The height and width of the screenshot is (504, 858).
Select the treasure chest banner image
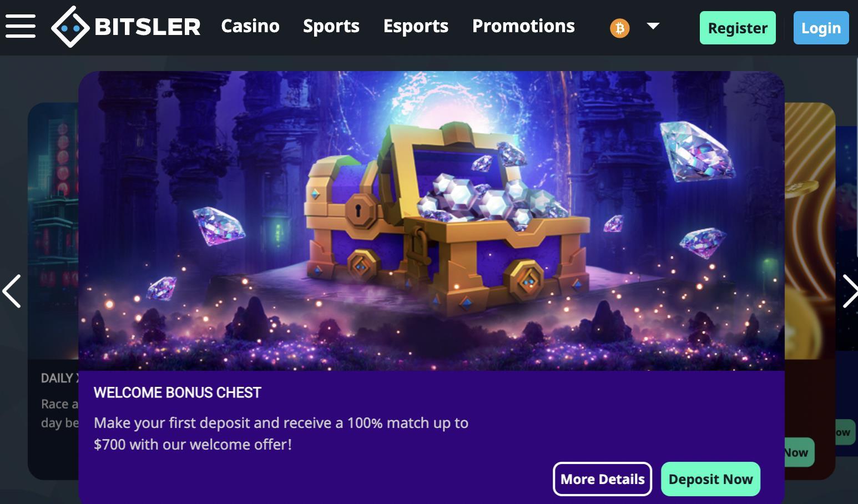click(431, 221)
